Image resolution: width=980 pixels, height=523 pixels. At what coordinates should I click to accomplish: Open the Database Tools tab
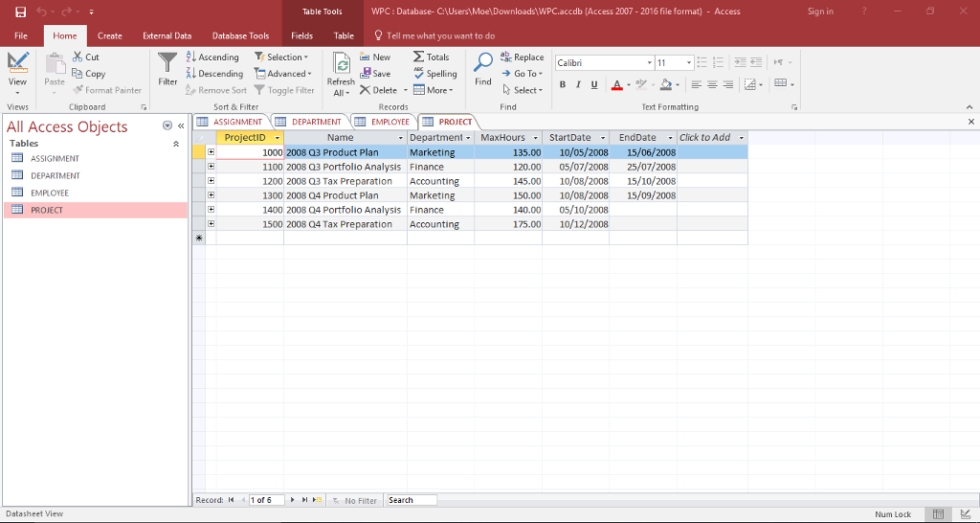tap(240, 35)
